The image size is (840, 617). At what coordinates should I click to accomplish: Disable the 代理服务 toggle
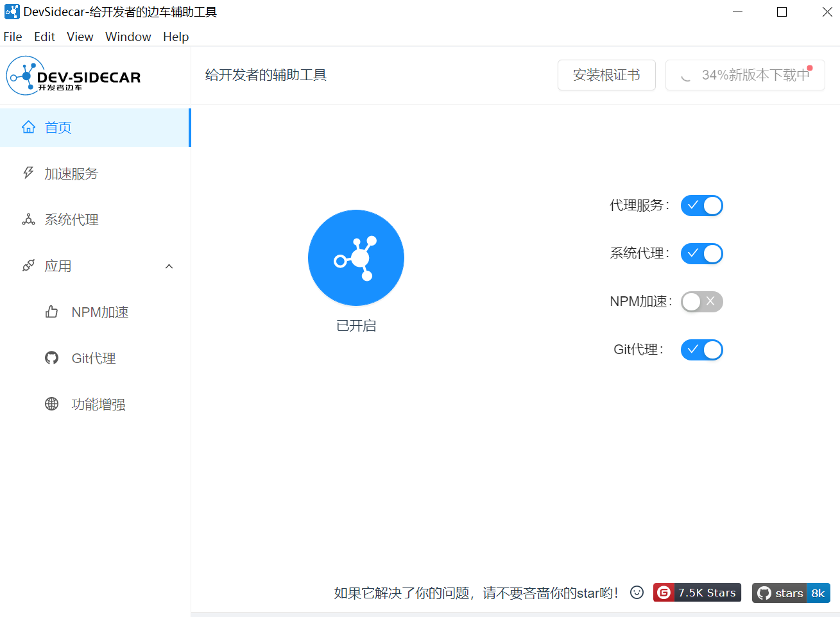[701, 205]
